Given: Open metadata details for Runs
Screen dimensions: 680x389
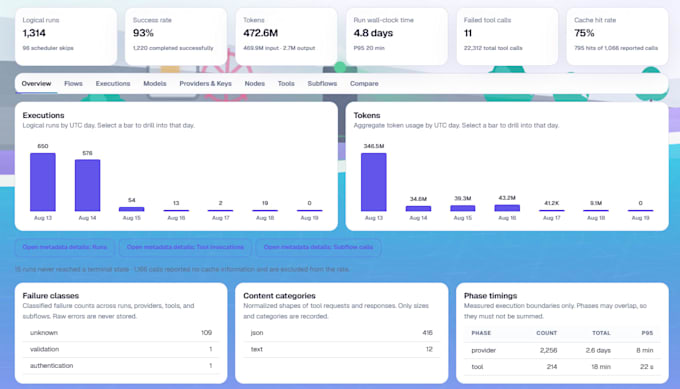Looking at the screenshot, I should (65, 247).
